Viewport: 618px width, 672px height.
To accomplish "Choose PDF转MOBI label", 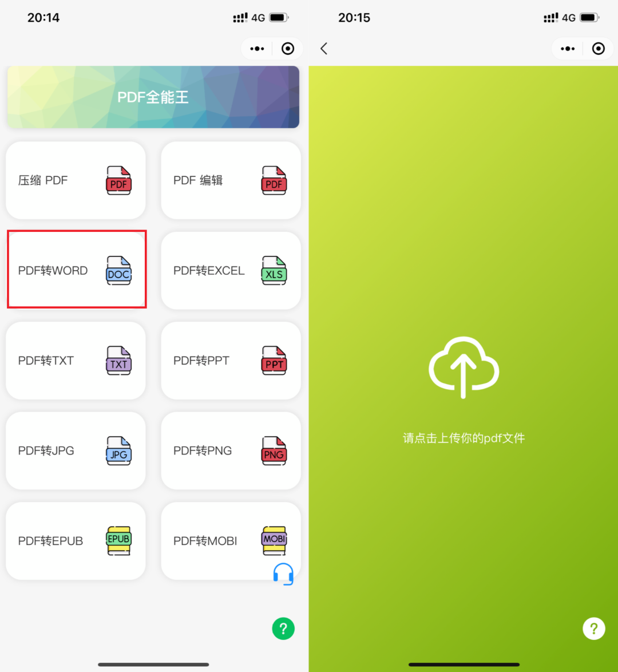I will click(x=205, y=541).
